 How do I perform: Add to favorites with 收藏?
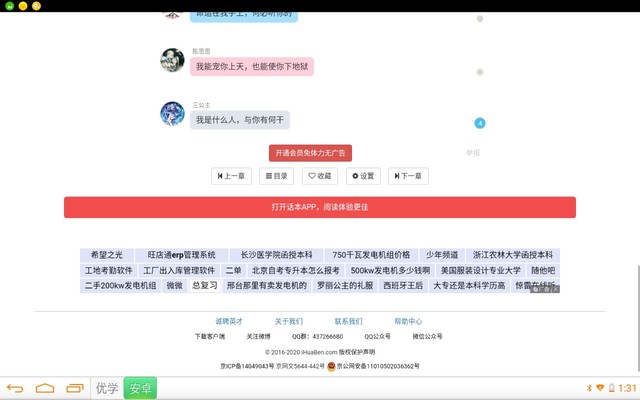[x=319, y=176]
